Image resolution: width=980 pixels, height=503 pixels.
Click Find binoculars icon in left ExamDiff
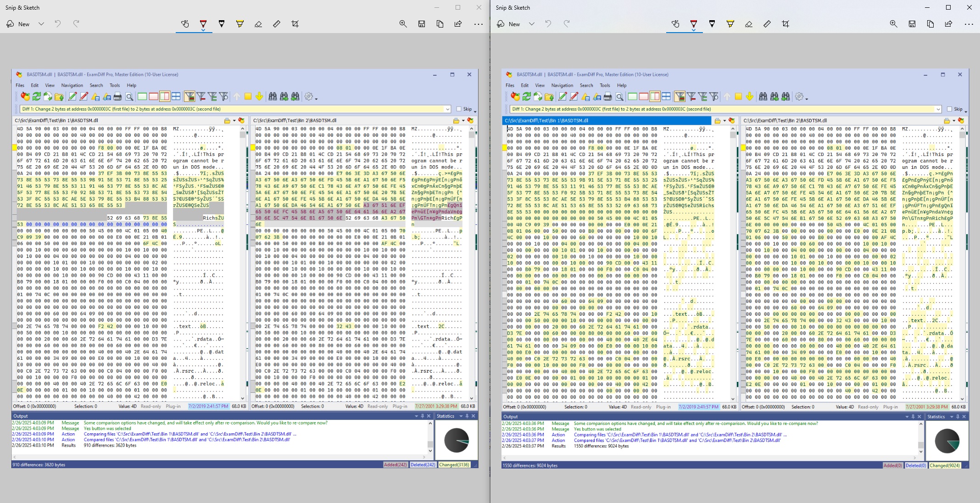point(273,96)
